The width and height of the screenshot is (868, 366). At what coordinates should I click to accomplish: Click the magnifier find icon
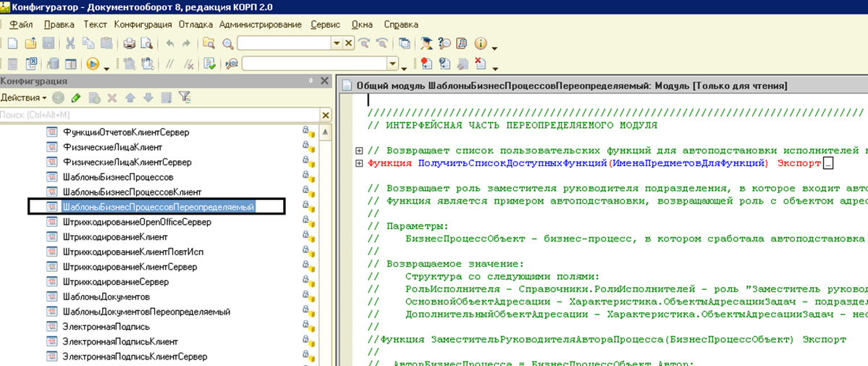227,43
